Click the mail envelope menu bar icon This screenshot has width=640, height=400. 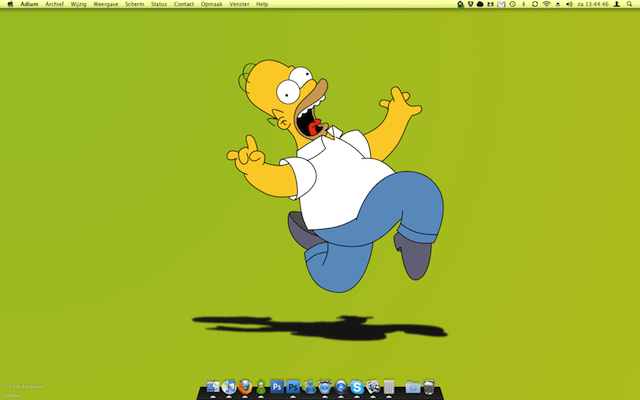click(x=501, y=4)
